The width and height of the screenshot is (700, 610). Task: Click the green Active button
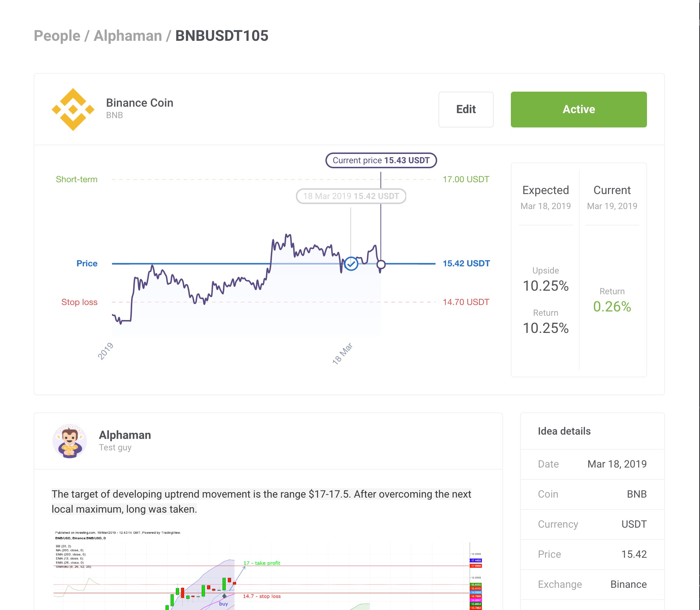click(x=579, y=109)
